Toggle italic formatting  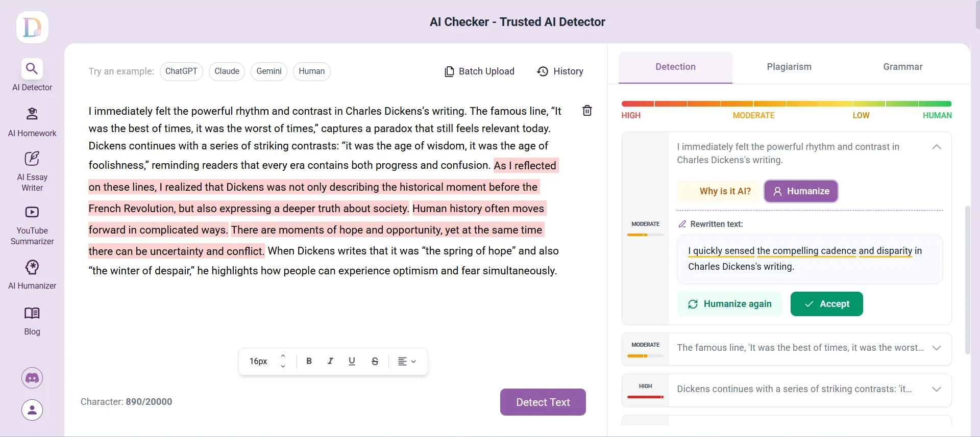[x=330, y=361]
